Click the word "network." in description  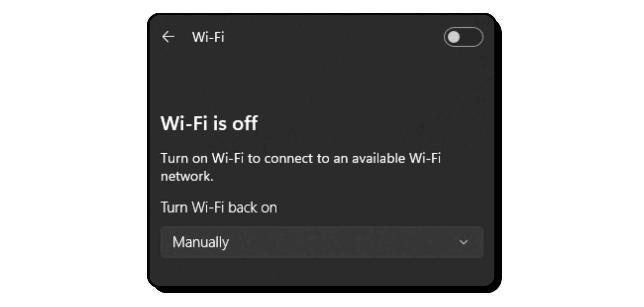187,176
